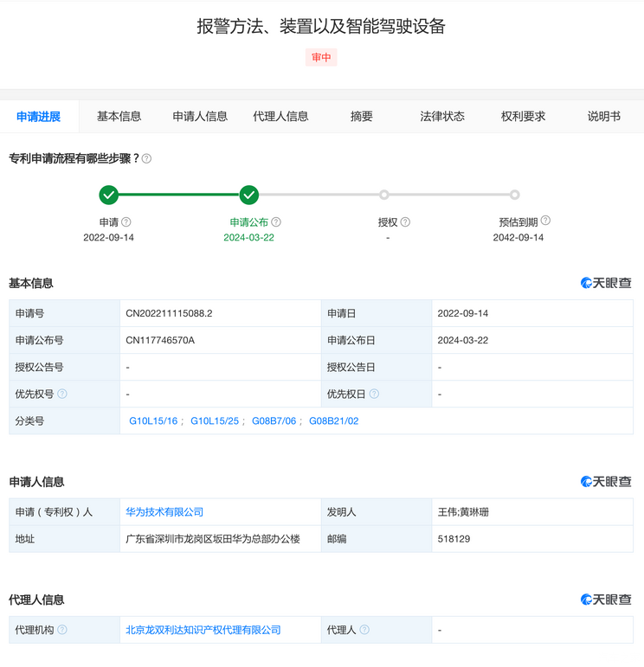Click help icon next to 预估到期 step

[x=545, y=221]
